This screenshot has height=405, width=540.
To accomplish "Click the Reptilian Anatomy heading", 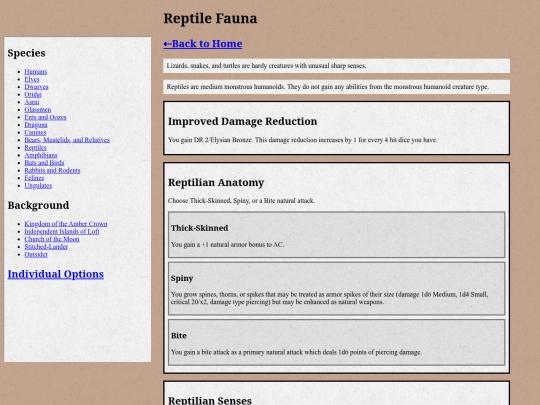I will (x=216, y=183).
